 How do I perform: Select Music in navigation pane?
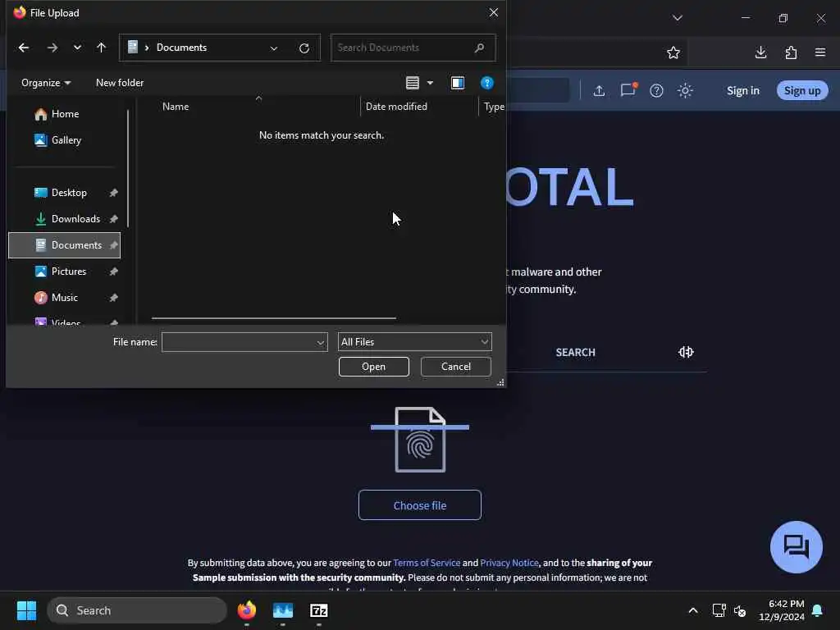coord(64,297)
